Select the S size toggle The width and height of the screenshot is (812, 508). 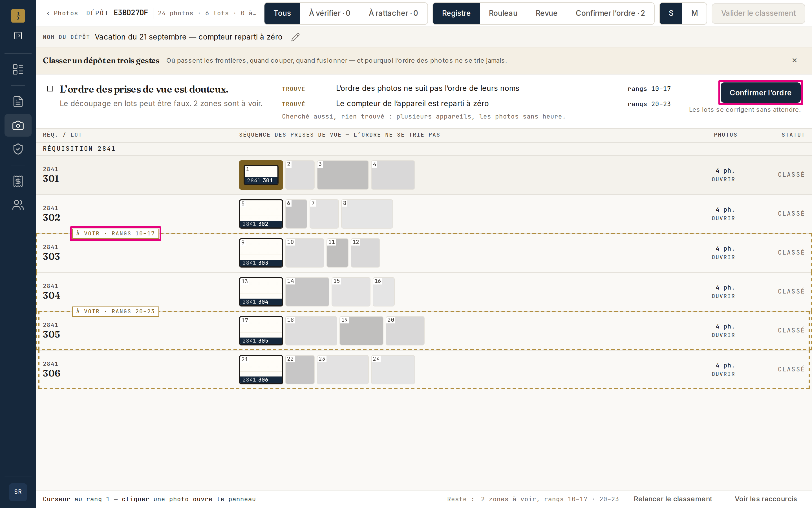point(671,13)
